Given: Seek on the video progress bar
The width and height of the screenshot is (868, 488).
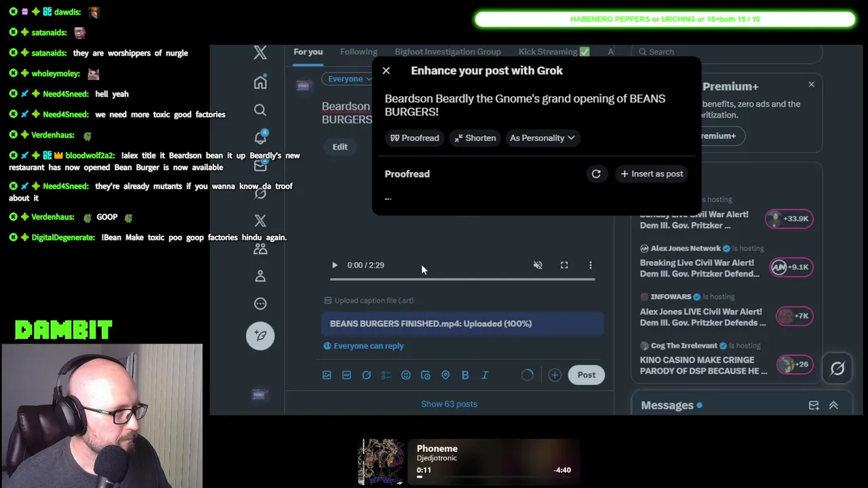Looking at the screenshot, I should 462,279.
